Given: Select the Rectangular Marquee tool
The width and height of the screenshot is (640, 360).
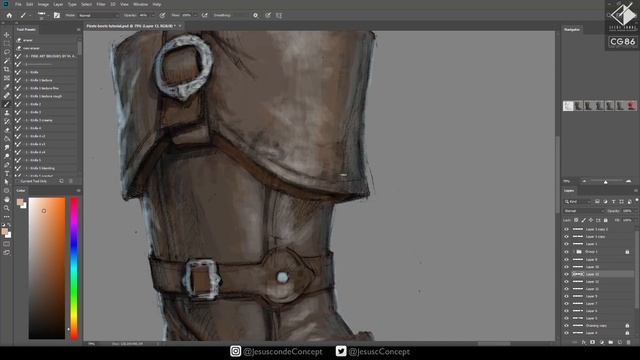Looking at the screenshot, I should [7, 44].
